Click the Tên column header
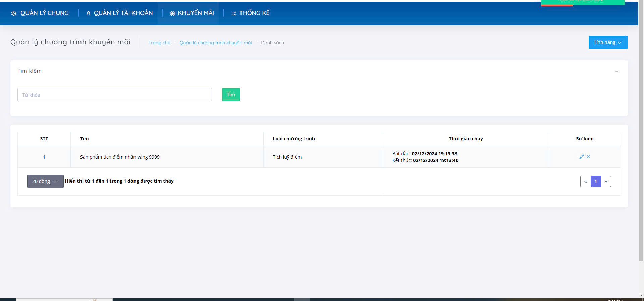Screen dimensions: 644x301 (x=167, y=139)
